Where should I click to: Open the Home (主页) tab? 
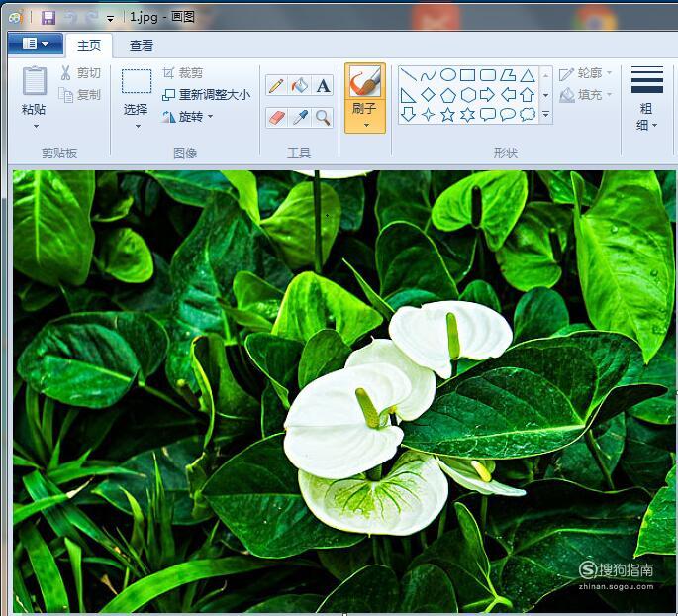click(89, 45)
